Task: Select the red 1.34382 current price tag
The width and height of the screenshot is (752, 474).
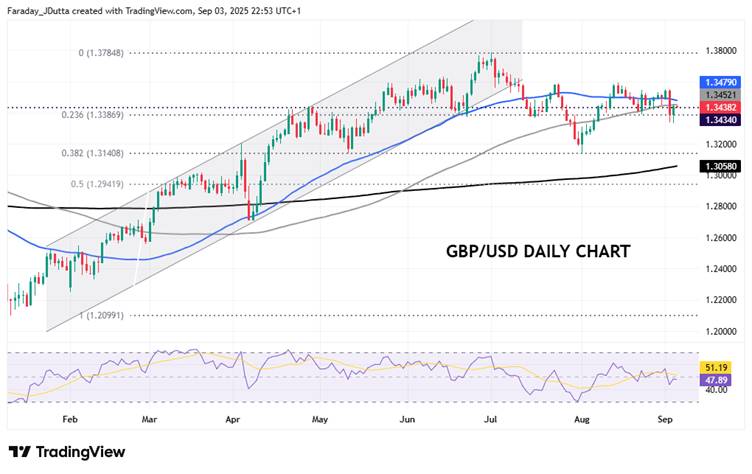Action: [x=720, y=107]
